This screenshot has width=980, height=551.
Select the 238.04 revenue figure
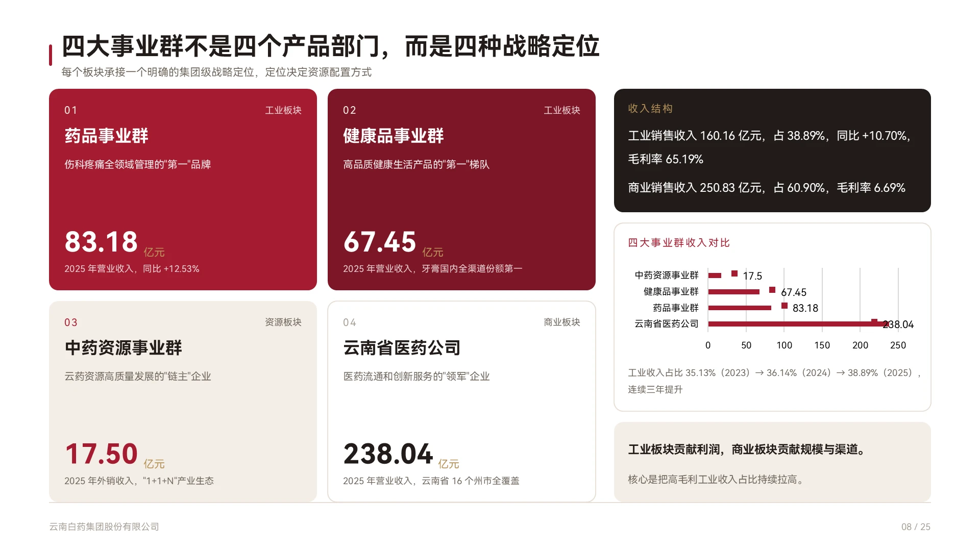pos(388,454)
